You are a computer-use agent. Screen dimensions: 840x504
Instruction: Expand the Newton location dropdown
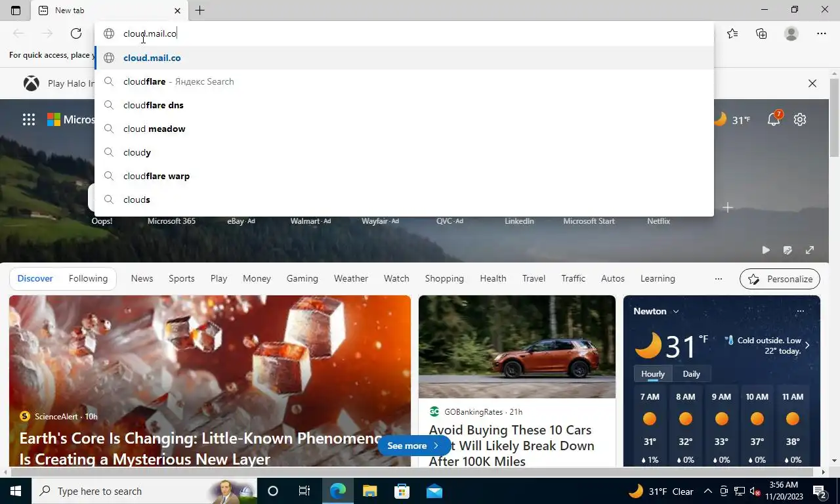pos(675,311)
